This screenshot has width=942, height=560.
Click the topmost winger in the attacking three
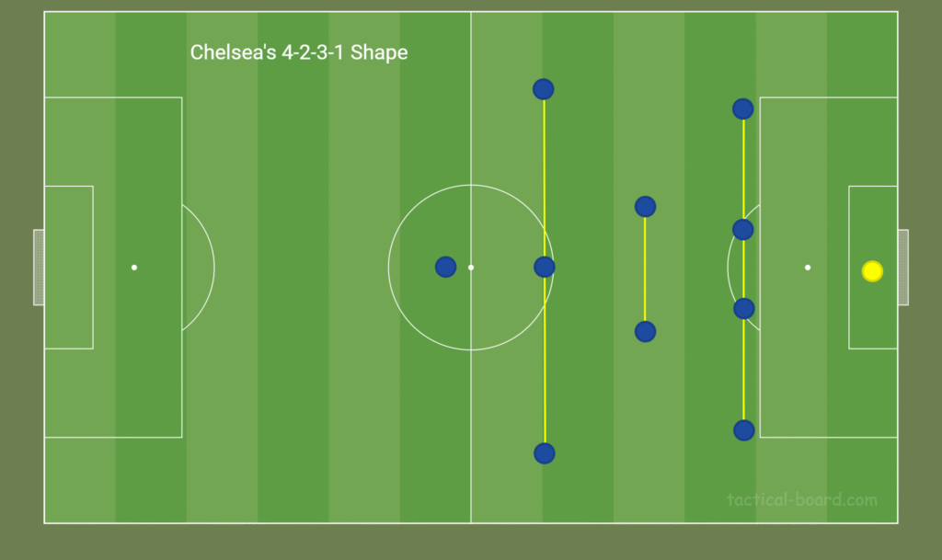(x=543, y=89)
